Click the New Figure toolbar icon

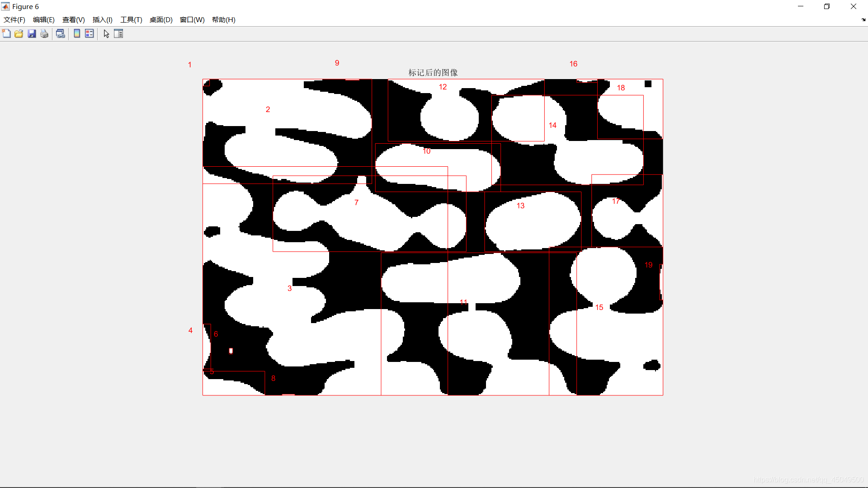pos(6,33)
